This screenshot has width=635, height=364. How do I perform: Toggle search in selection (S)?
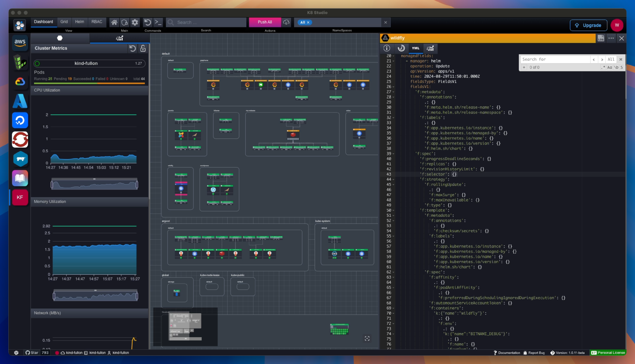tap(622, 67)
